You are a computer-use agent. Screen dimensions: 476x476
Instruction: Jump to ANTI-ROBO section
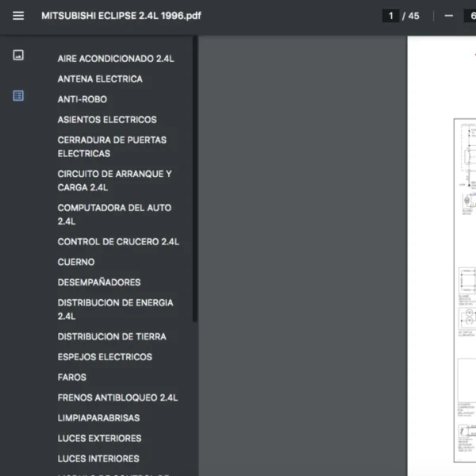[83, 99]
